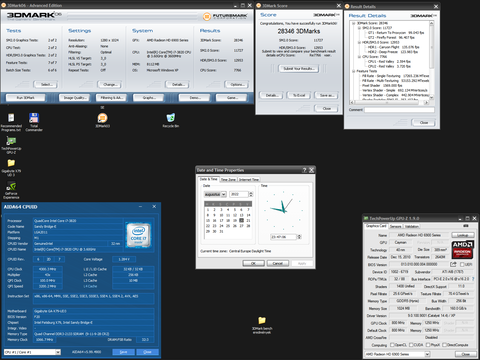Click the Image Quality button in 3DMark06
Screen dimensions: 480x360
point(75,98)
